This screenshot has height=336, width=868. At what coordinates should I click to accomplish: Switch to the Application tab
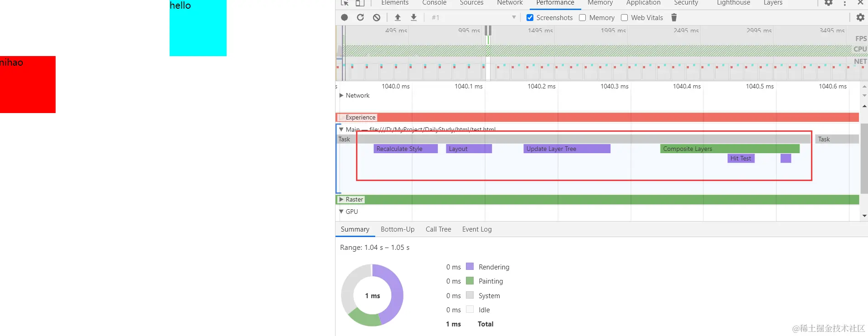pyautogui.click(x=643, y=3)
